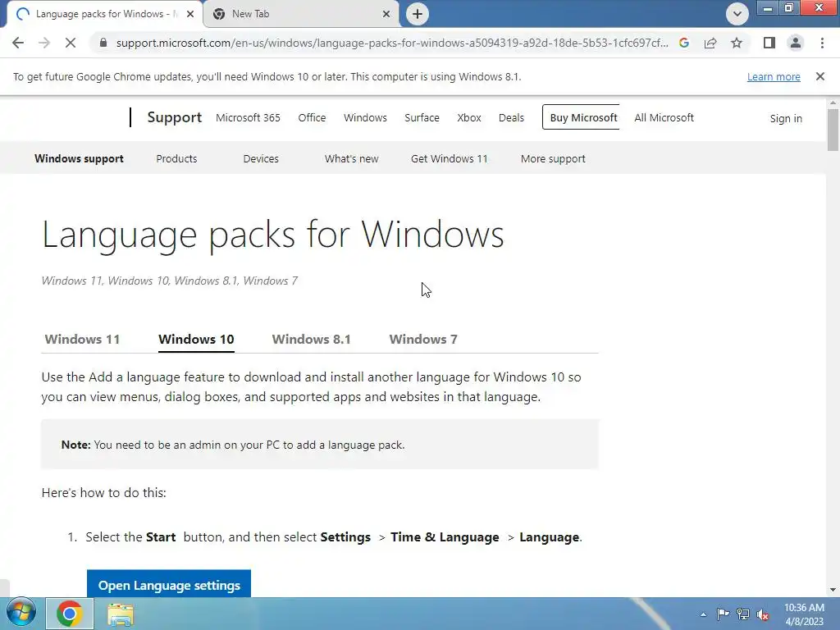Click the Open Language settings button
This screenshot has height=630, width=840.
(x=169, y=584)
